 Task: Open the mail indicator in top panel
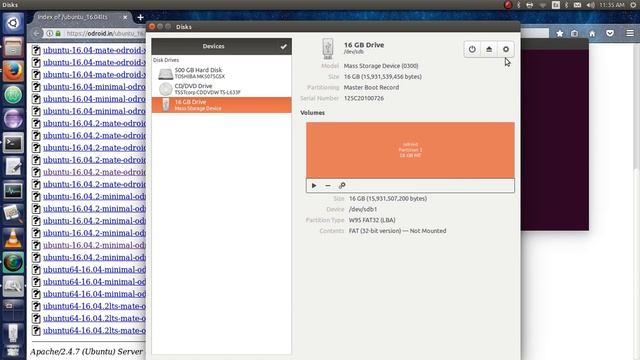[x=577, y=5]
